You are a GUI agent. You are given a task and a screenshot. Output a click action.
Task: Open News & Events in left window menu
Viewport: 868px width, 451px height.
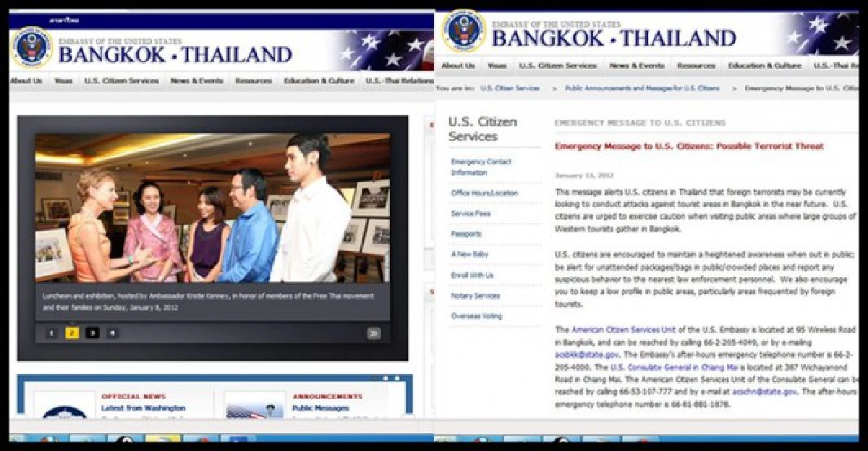[197, 81]
